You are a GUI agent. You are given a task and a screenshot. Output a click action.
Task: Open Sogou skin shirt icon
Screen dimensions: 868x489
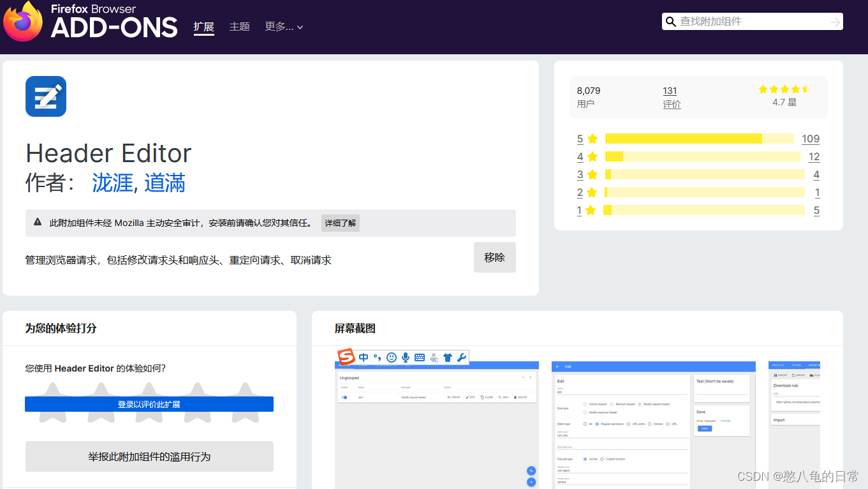(x=448, y=357)
